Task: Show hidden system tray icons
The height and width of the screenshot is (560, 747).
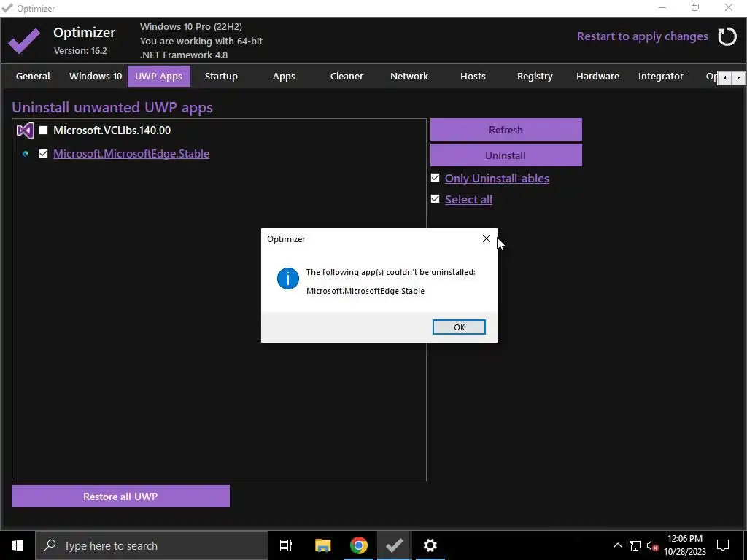Action: [617, 545]
